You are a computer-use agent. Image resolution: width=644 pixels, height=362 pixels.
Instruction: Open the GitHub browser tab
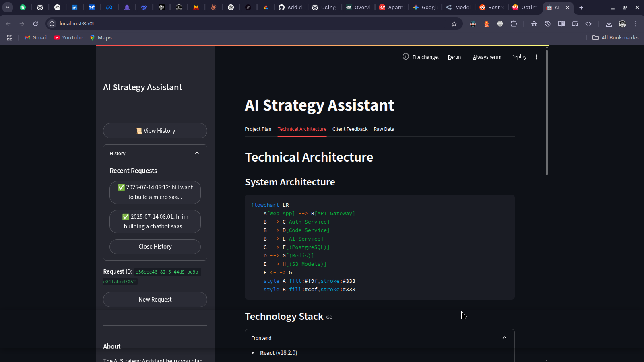[291, 7]
